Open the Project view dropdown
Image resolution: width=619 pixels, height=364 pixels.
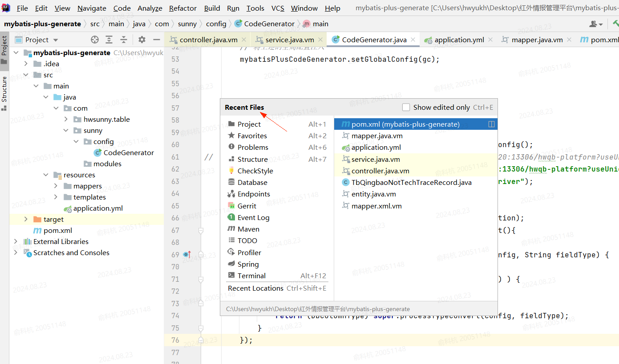[55, 40]
